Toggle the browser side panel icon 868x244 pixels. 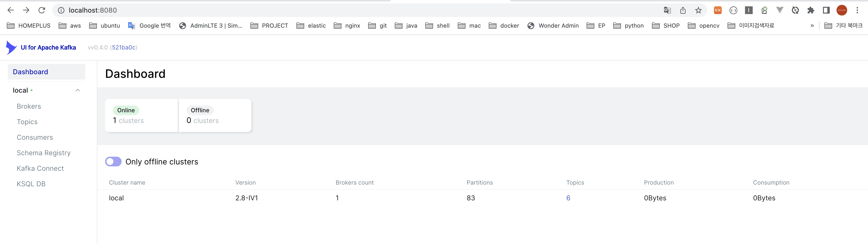826,10
